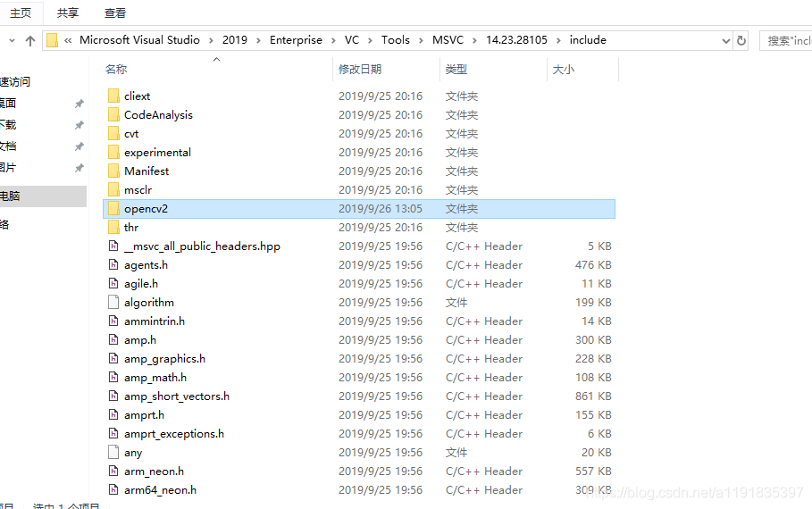
Task: Expand chevron after 2019 breadcrumb
Action: [x=258, y=40]
